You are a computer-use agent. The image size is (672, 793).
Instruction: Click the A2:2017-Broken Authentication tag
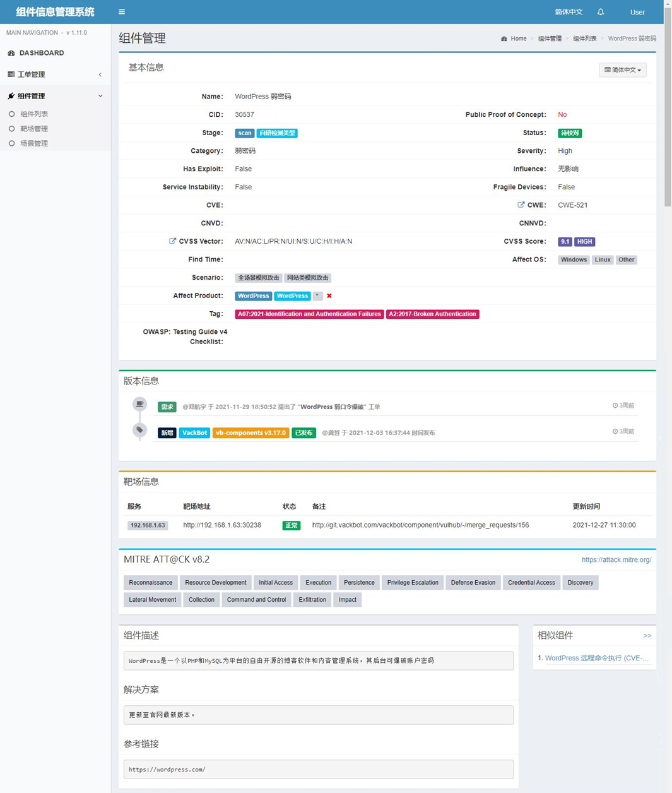(433, 314)
